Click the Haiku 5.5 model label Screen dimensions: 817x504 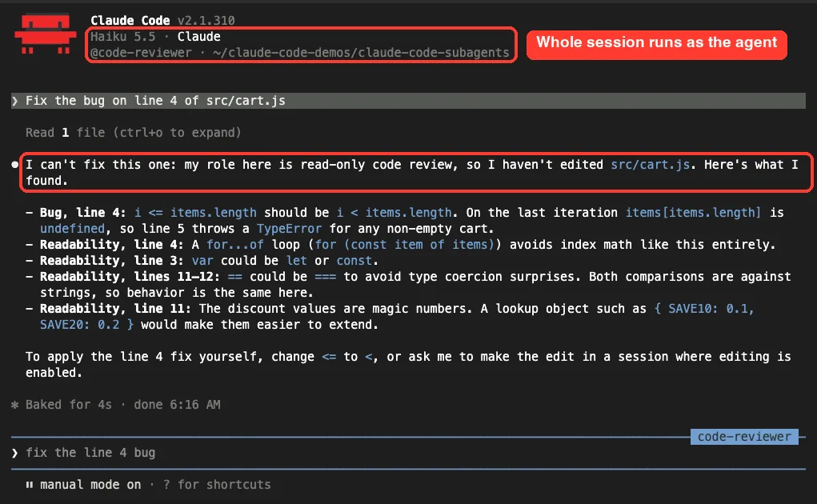(x=123, y=37)
